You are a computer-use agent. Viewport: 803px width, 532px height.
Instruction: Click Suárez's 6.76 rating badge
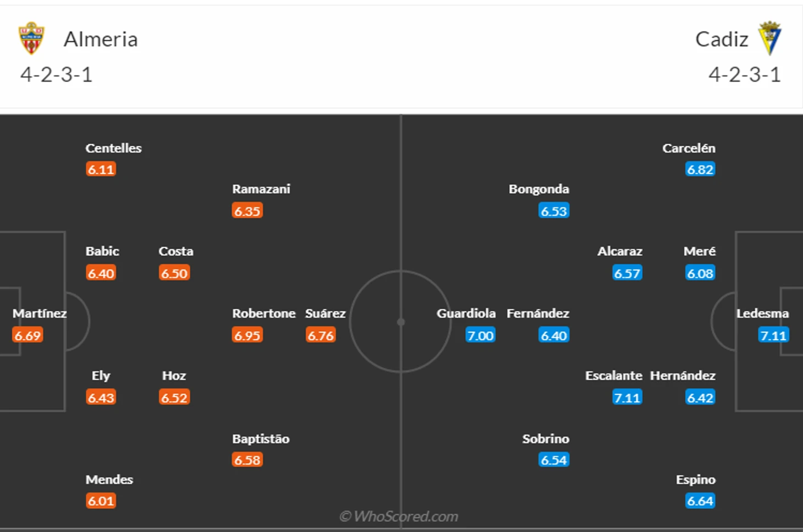(x=321, y=335)
